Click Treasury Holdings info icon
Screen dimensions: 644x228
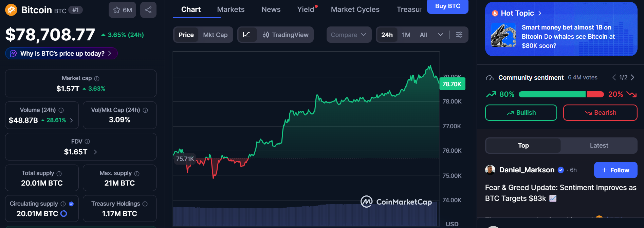point(145,204)
